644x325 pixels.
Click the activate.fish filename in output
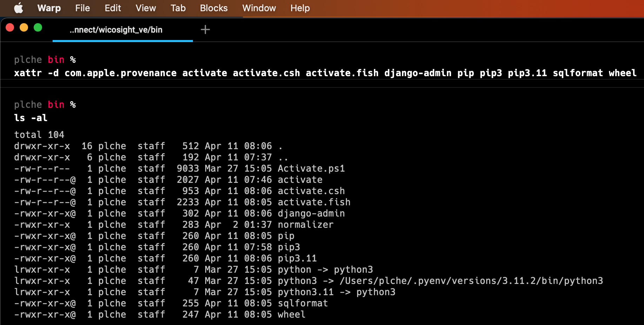pyautogui.click(x=314, y=202)
